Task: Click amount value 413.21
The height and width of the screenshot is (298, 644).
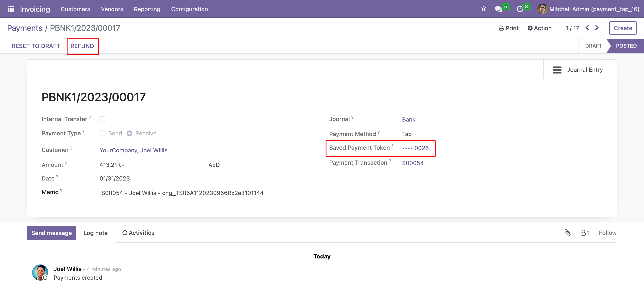Action: click(112, 165)
